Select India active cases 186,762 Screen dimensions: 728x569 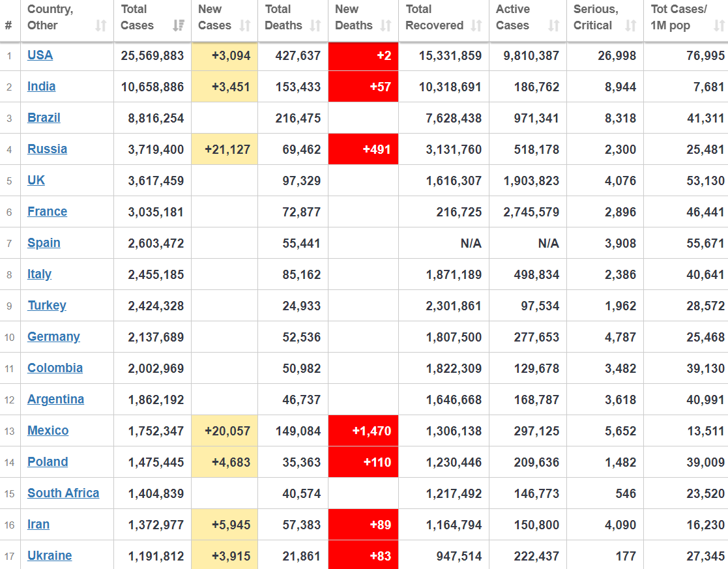536,87
